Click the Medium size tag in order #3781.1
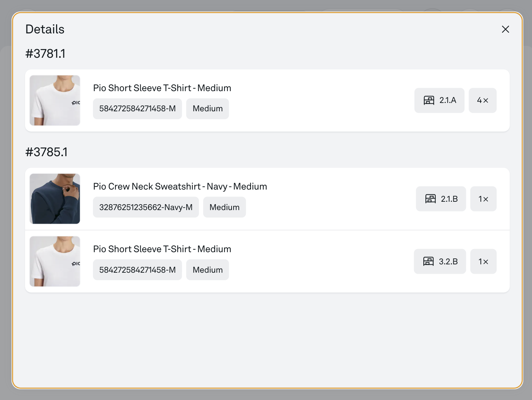532x400 pixels. coord(208,109)
